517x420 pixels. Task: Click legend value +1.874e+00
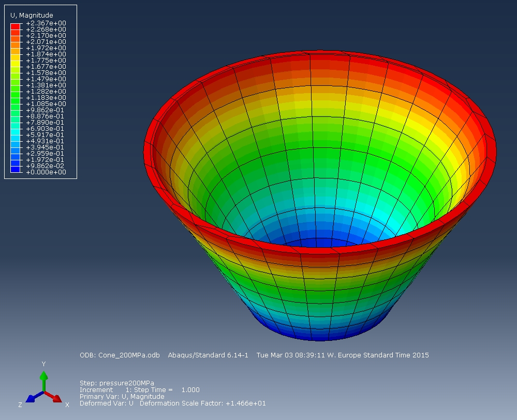tap(46, 54)
